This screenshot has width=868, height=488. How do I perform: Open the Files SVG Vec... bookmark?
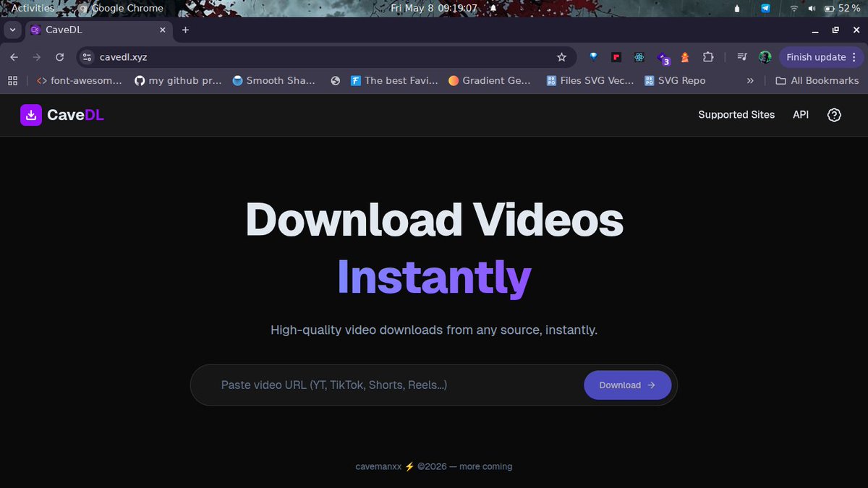(590, 80)
